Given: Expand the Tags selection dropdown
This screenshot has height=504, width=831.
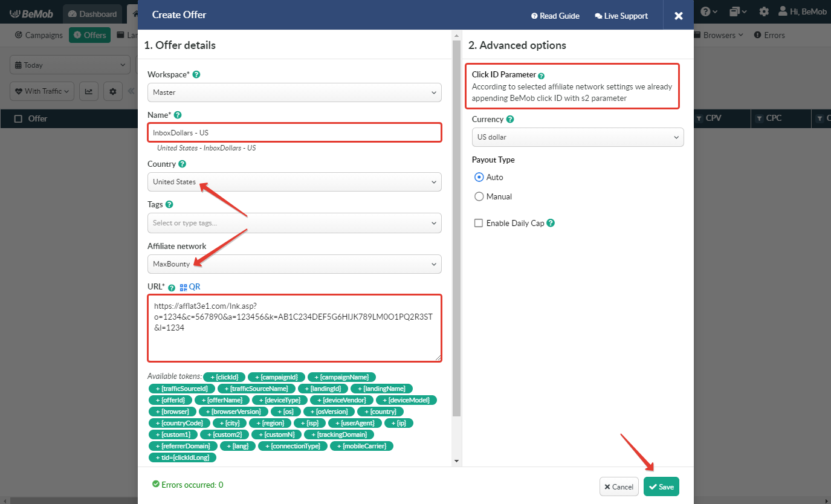Looking at the screenshot, I should coord(294,223).
